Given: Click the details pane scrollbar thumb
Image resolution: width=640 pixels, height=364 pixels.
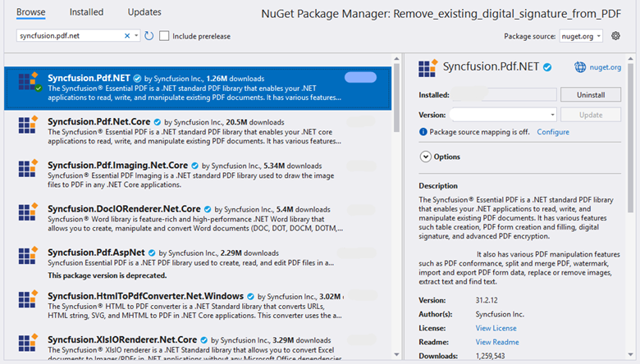Looking at the screenshot, I should tap(631, 138).
